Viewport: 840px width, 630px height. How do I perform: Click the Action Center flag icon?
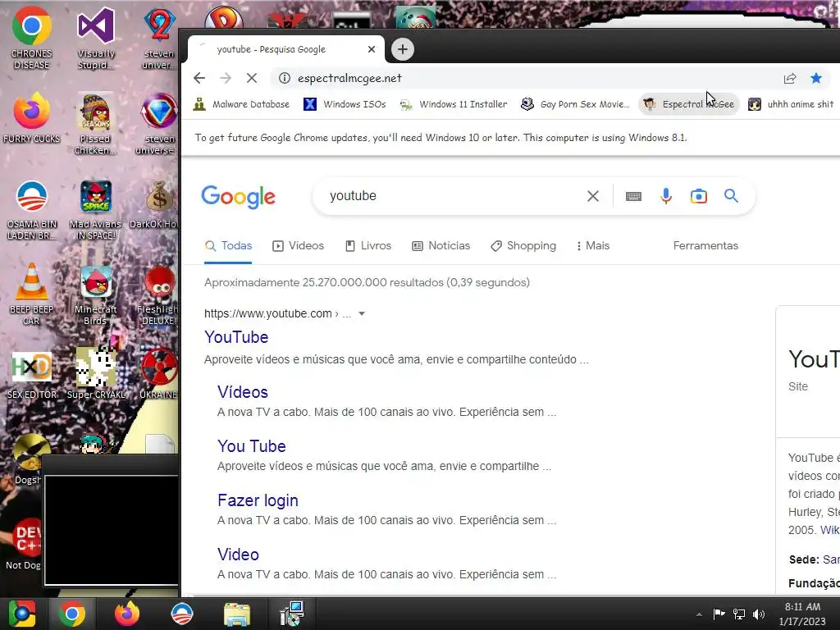point(719,614)
